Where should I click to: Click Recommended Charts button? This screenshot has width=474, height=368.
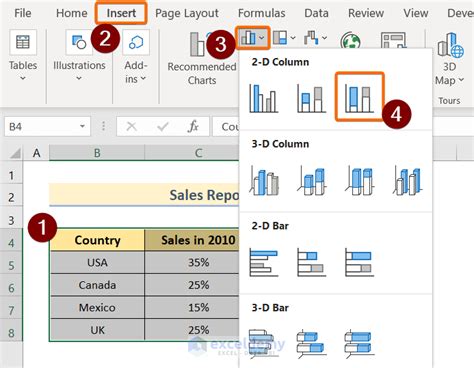202,59
